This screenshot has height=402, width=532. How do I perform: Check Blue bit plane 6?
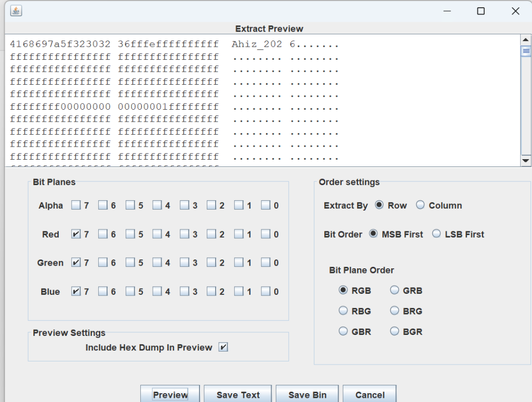pos(103,292)
